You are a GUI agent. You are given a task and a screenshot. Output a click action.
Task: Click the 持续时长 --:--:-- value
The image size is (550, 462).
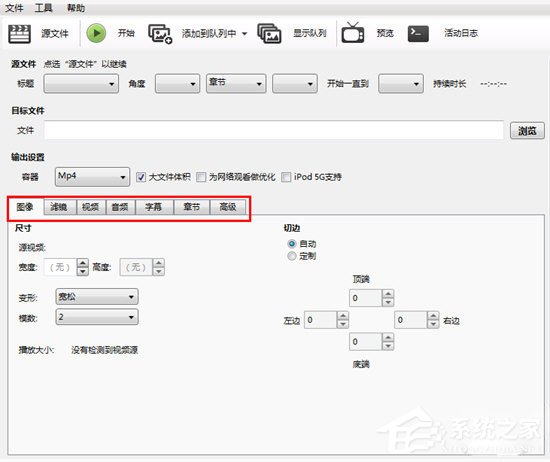click(494, 84)
